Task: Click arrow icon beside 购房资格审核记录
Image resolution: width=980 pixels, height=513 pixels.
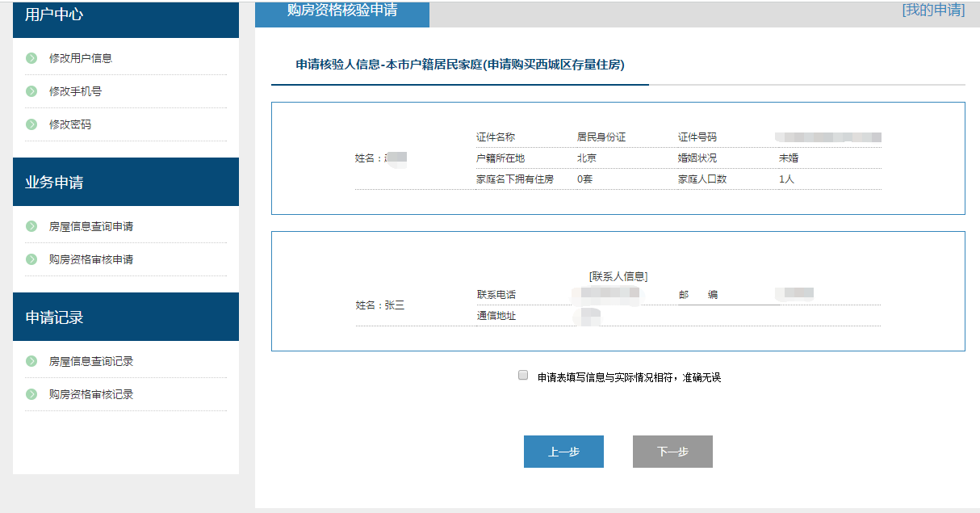Action: (31, 394)
